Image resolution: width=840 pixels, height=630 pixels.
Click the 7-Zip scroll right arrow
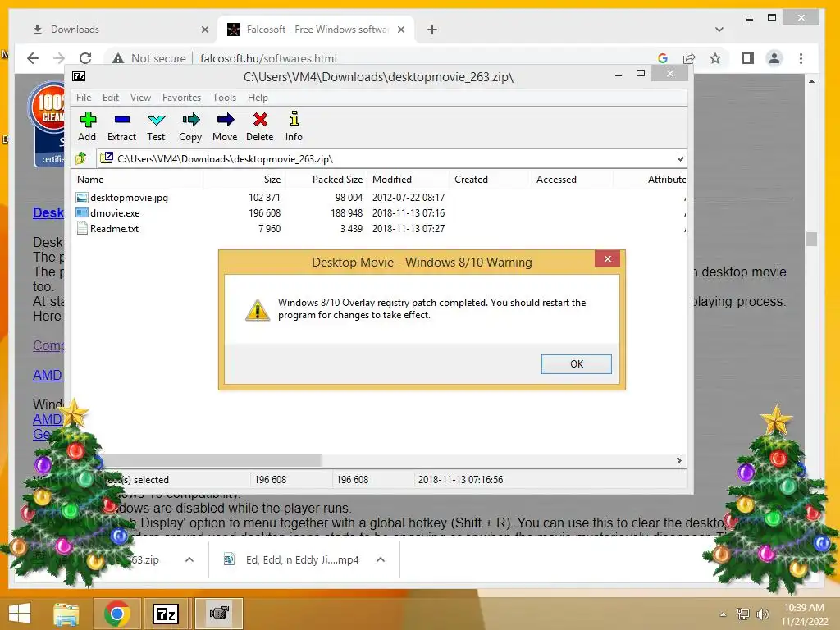point(678,461)
